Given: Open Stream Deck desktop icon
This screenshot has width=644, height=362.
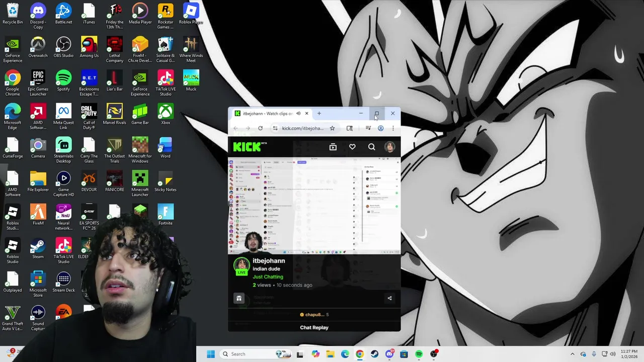Looking at the screenshot, I should point(63,282).
